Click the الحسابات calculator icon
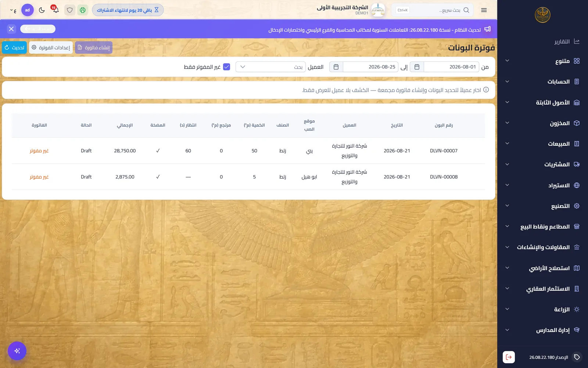Viewport: 588px width, 368px height. (577, 82)
